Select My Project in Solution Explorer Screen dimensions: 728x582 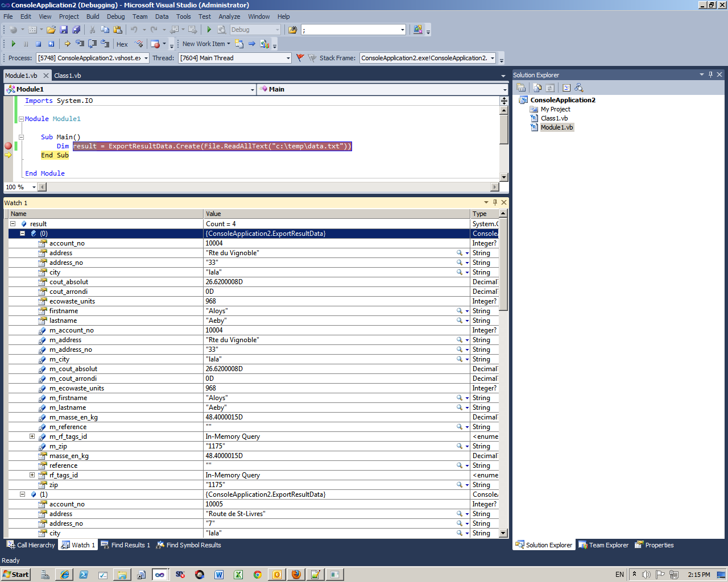555,109
